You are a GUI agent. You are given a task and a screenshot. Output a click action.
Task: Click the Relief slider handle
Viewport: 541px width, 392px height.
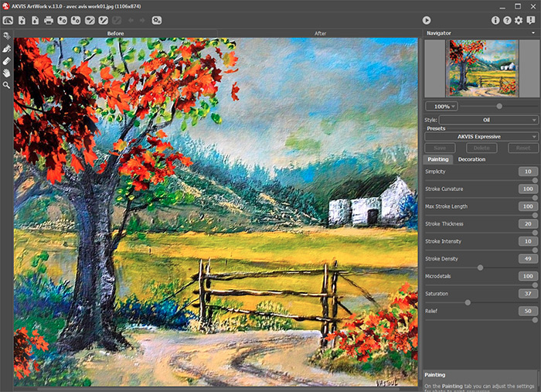[535, 320]
